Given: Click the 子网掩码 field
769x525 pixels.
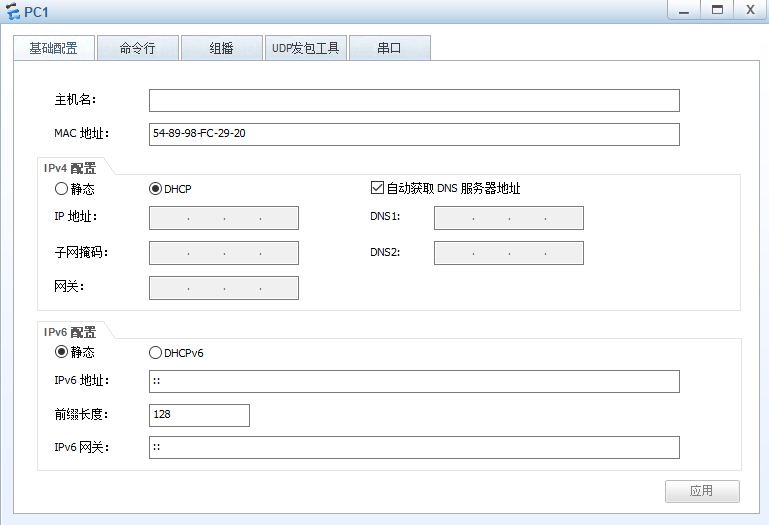Looking at the screenshot, I should click(224, 253).
